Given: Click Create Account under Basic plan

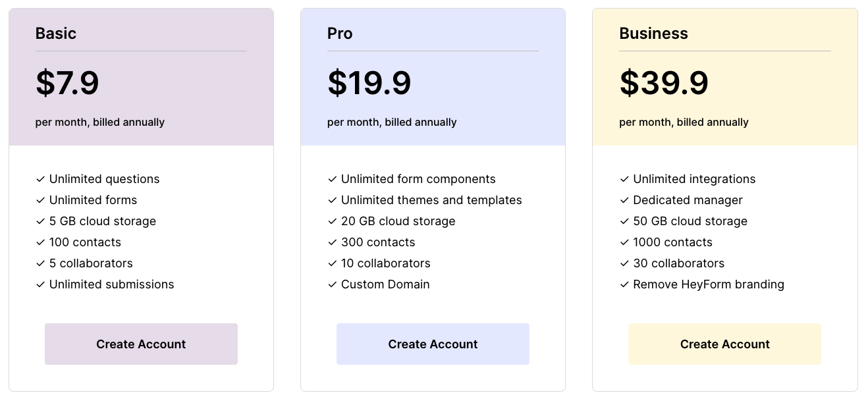Looking at the screenshot, I should pyautogui.click(x=141, y=344).
